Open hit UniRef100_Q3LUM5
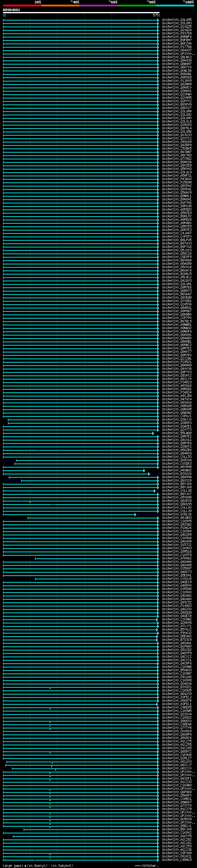Image resolution: width=197 pixels, height=868 pixels. coord(177,20)
